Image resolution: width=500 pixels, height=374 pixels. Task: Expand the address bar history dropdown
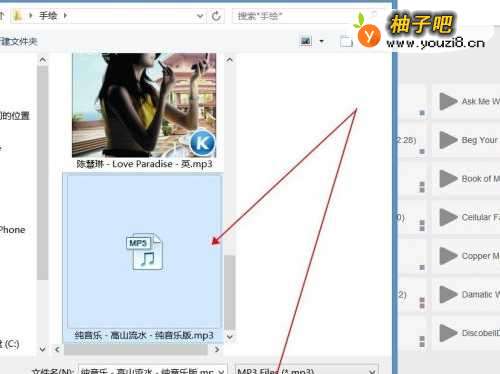(x=200, y=16)
